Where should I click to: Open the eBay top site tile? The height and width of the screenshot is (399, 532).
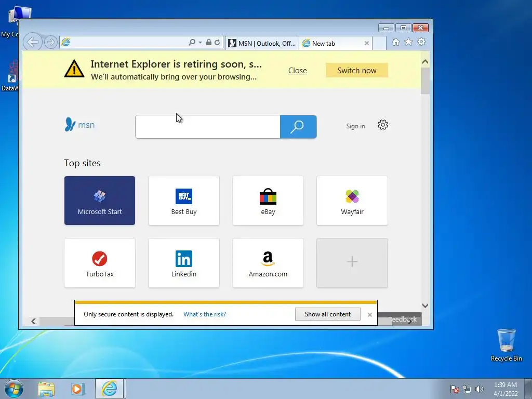tap(268, 201)
